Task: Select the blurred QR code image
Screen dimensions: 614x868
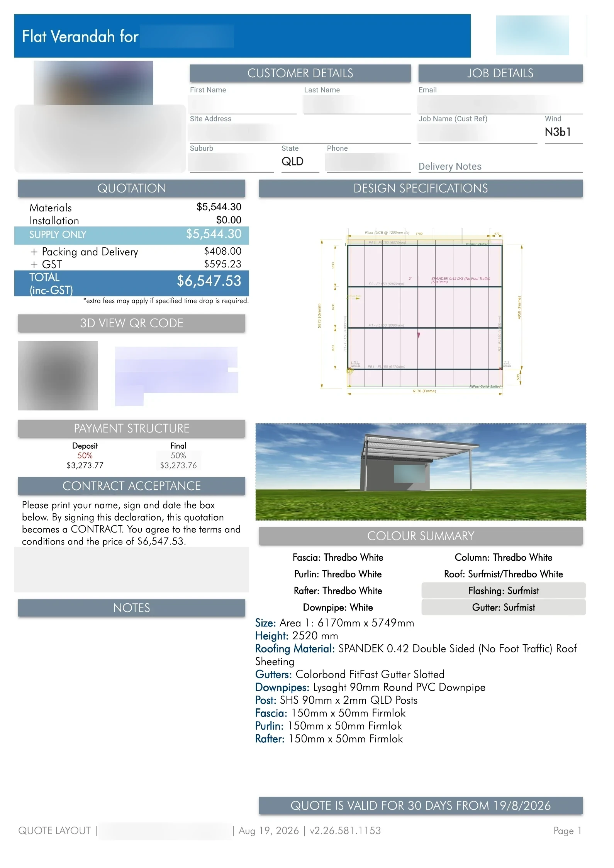Action: click(x=58, y=375)
